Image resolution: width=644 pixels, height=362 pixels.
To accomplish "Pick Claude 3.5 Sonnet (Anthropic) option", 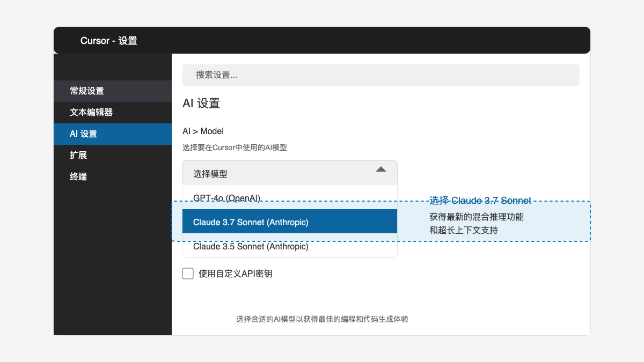I will point(290,246).
